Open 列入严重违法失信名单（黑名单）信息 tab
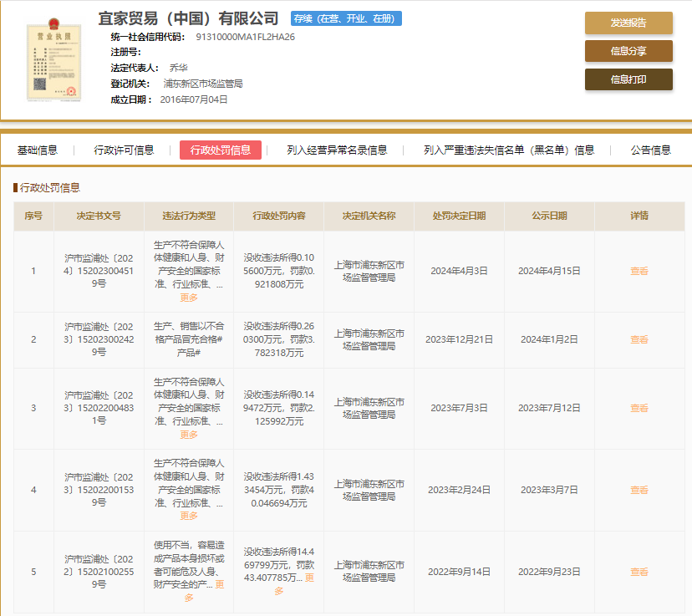 click(509, 150)
